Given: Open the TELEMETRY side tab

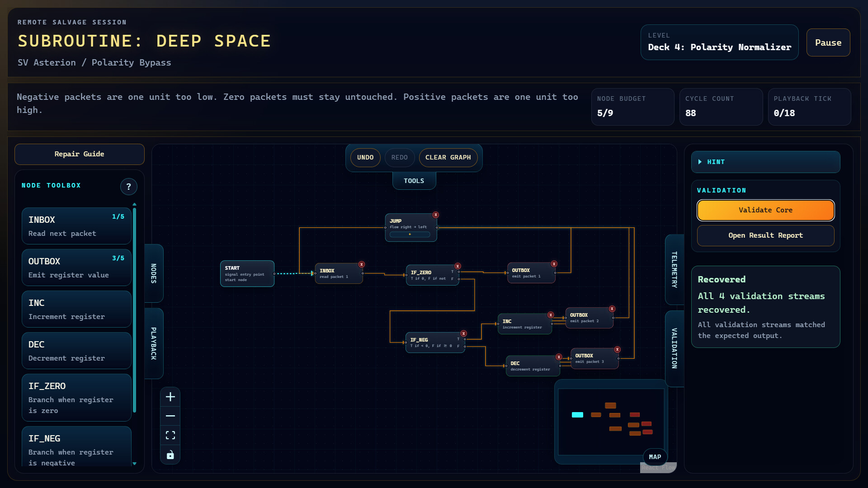Looking at the screenshot, I should (x=675, y=270).
